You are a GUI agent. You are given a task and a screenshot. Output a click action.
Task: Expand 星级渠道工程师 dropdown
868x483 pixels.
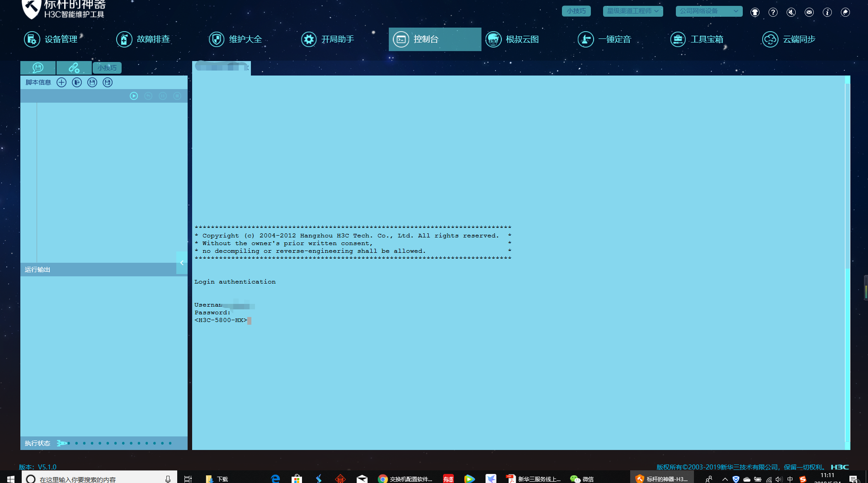(x=632, y=11)
